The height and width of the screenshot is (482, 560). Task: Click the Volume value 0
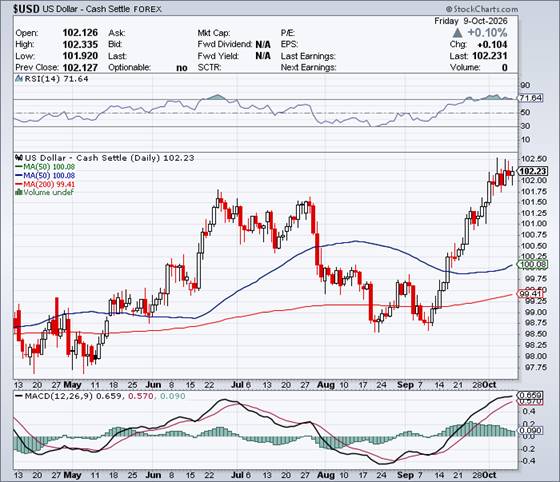coord(504,67)
